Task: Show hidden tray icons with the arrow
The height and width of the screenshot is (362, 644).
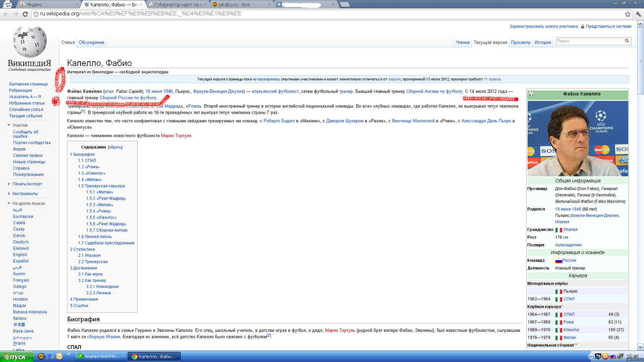Action: tap(591, 356)
